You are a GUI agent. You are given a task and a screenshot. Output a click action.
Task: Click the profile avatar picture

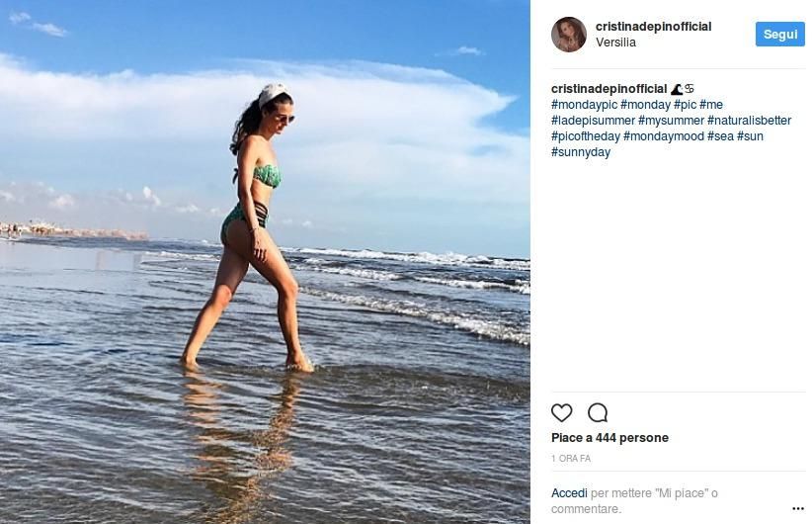[569, 35]
